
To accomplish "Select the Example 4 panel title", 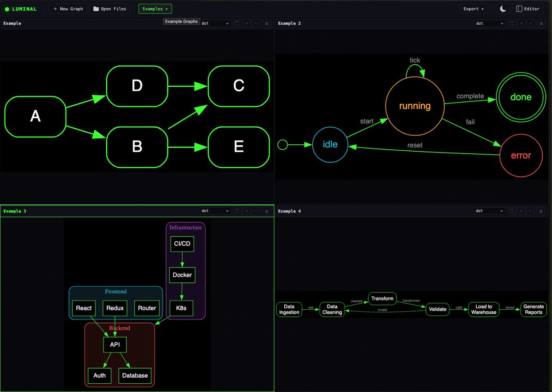I will click(289, 211).
